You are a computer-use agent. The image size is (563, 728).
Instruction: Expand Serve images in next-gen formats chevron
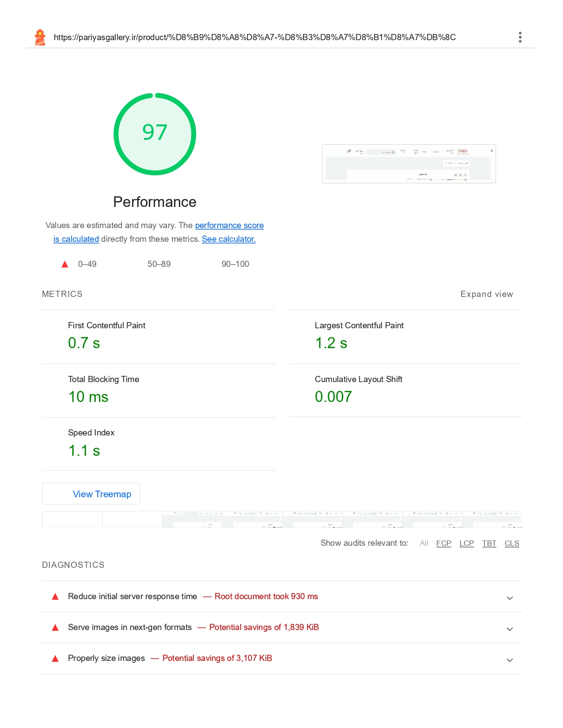coord(510,629)
